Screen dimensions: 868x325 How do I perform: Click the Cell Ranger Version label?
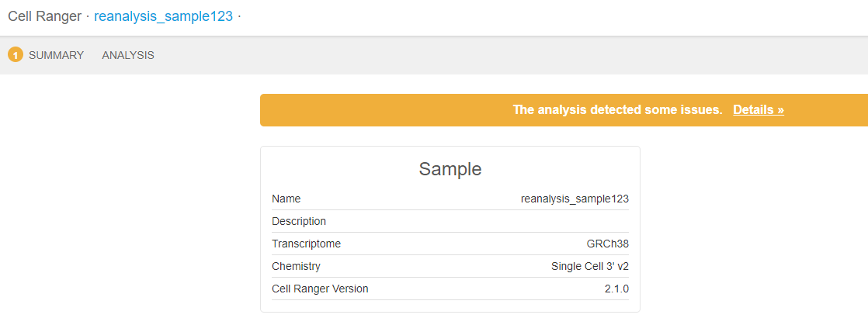pos(320,289)
